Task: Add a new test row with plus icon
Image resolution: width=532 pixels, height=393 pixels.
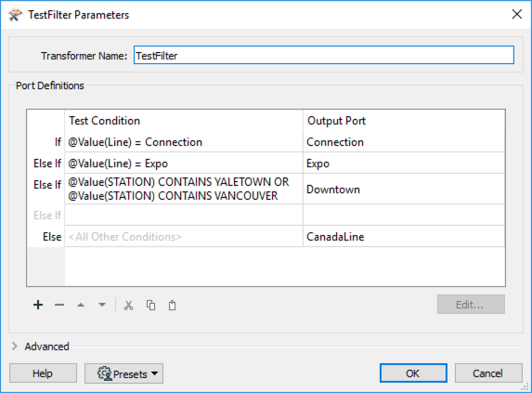Action: 38,305
